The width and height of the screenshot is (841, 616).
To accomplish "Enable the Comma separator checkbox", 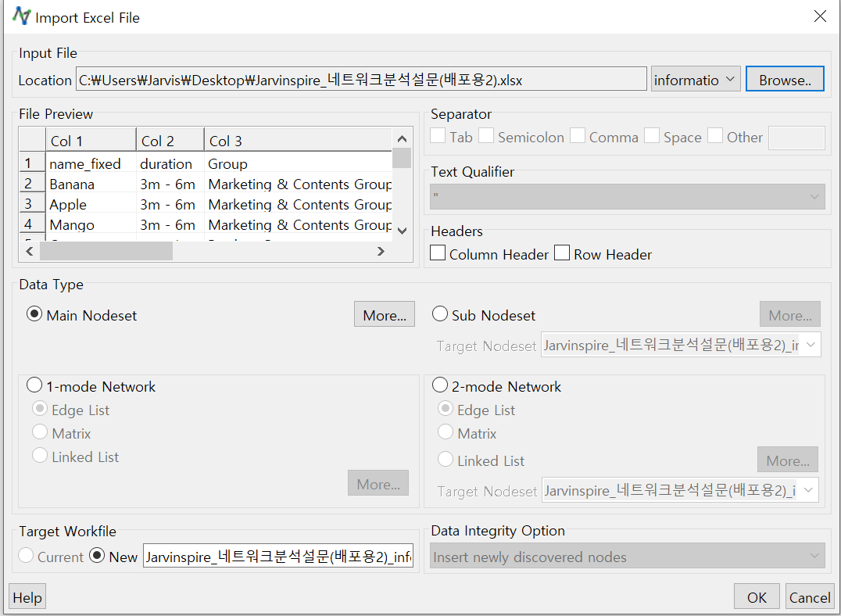I will 578,136.
